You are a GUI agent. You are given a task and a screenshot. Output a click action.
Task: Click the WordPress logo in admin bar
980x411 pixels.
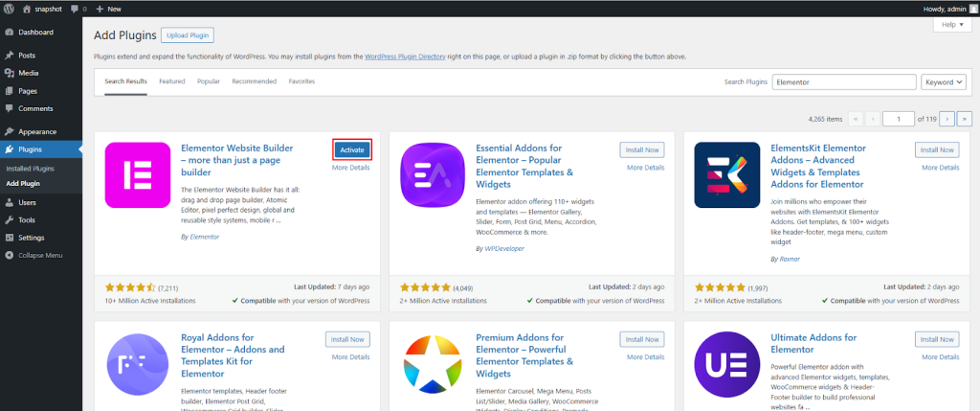coord(9,9)
